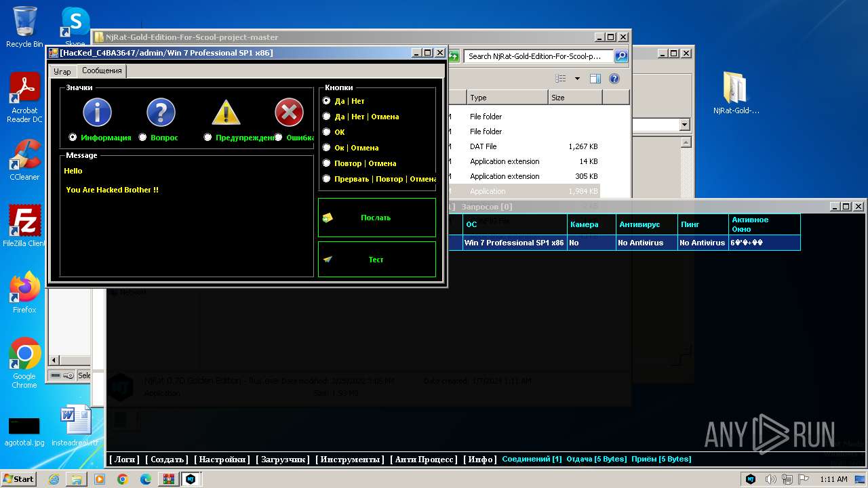868x488 pixels.
Task: Switch to the Сообщения tab
Action: click(x=102, y=70)
